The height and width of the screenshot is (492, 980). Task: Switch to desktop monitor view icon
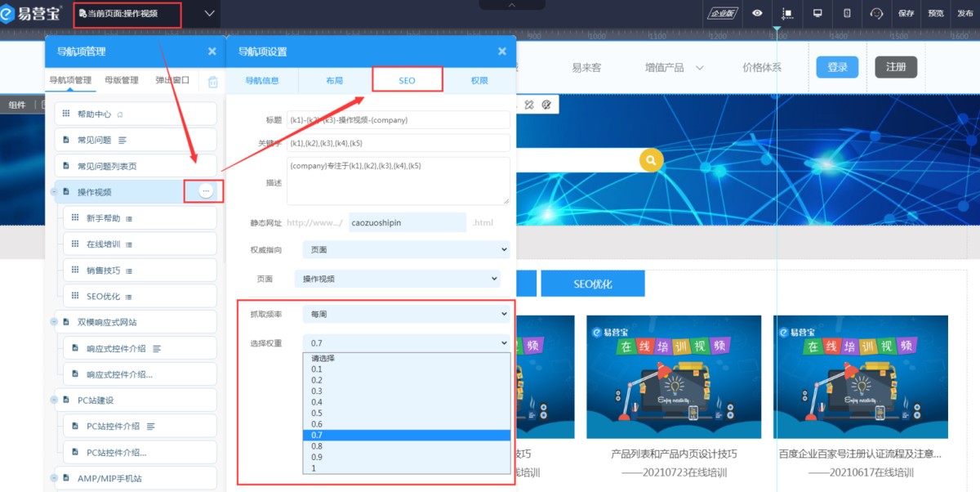point(817,13)
